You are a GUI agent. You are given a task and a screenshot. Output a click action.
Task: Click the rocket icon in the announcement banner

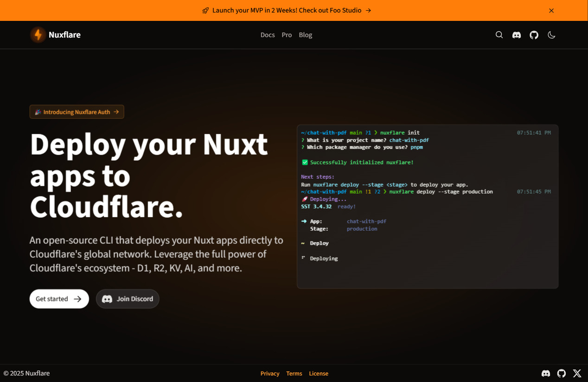(x=205, y=10)
